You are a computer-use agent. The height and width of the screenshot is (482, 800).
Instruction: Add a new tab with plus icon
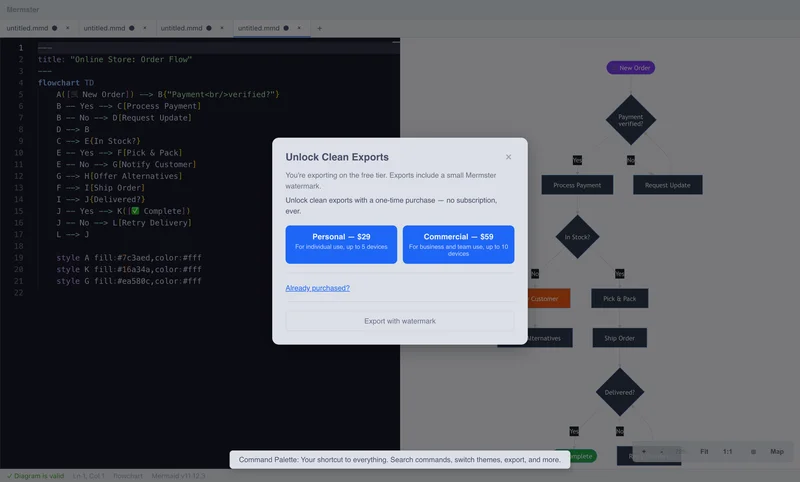[x=319, y=28]
